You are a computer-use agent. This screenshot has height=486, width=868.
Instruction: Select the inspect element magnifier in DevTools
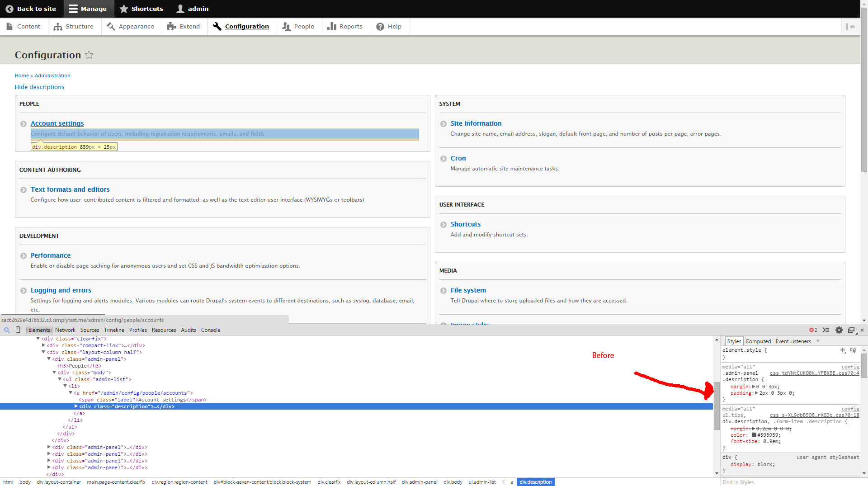coord(6,330)
